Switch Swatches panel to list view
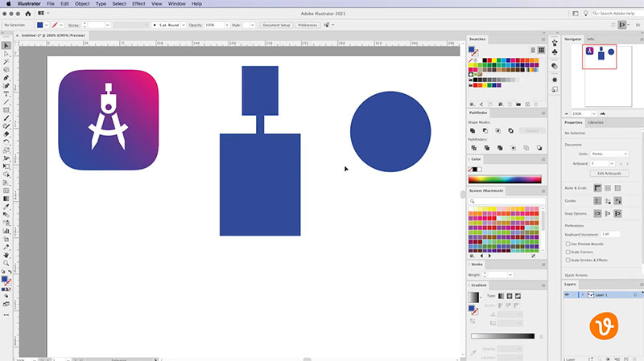 click(533, 50)
